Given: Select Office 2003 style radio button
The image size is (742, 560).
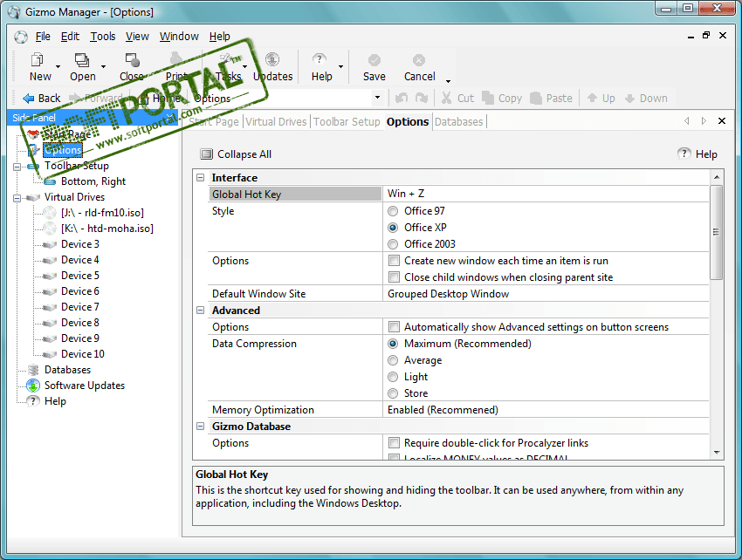Looking at the screenshot, I should 393,244.
